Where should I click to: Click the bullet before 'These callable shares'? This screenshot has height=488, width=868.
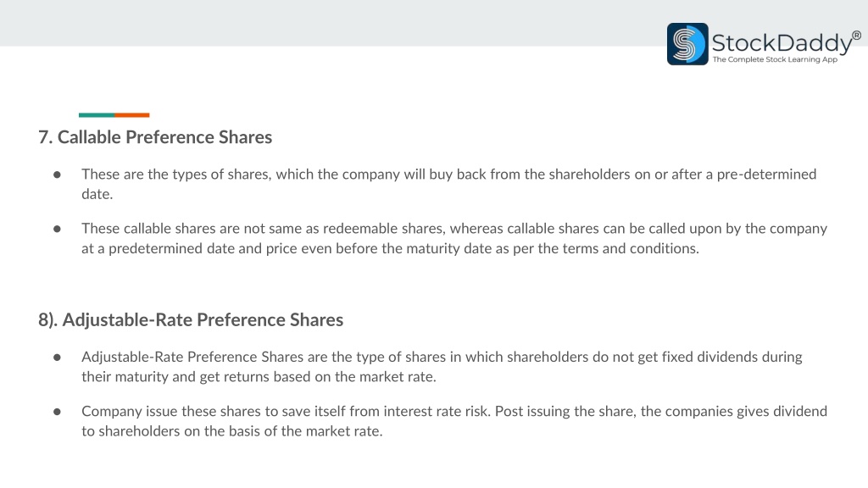click(57, 229)
